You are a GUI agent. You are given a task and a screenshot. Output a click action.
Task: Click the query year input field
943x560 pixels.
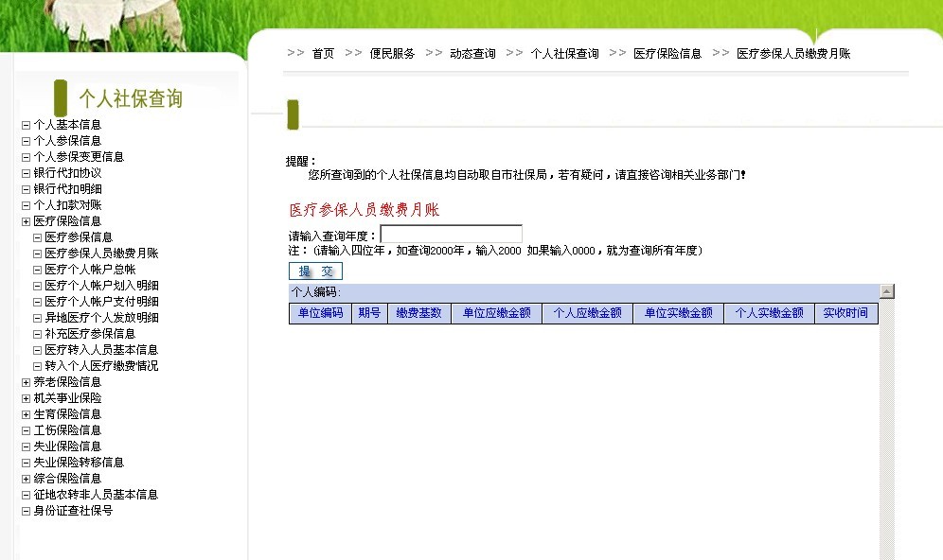coord(452,233)
